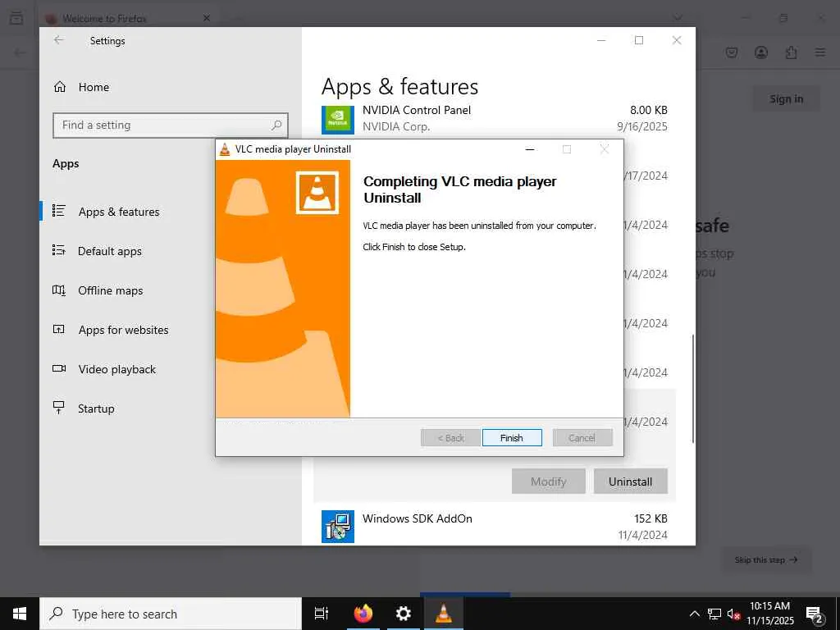
Task: Switch to Settings gear in taskbar
Action: tap(403, 614)
